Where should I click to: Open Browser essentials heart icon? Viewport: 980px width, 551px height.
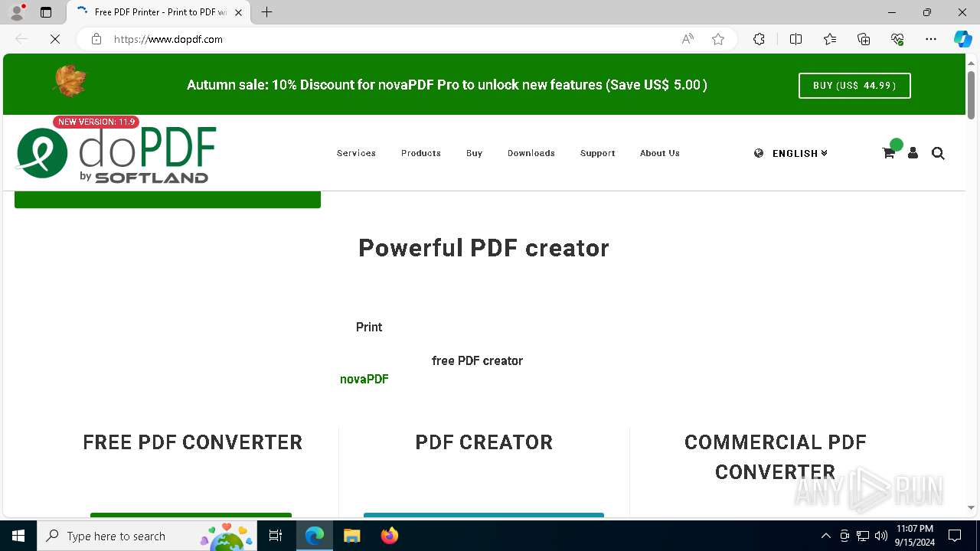tap(897, 39)
